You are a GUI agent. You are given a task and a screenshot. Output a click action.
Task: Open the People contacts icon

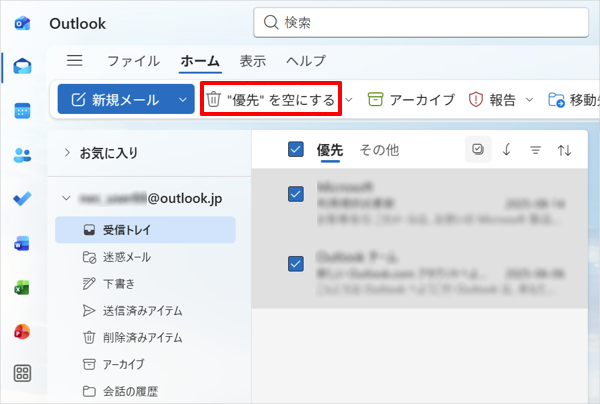(x=22, y=155)
